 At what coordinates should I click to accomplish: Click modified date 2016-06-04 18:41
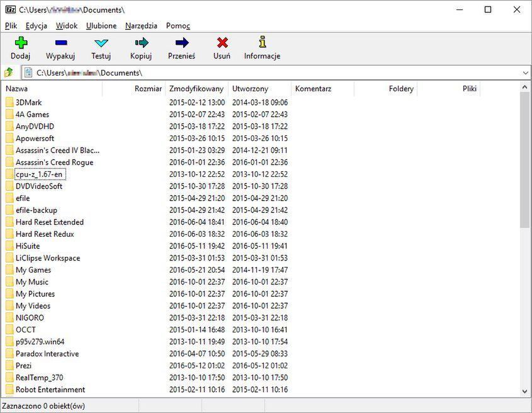197,222
